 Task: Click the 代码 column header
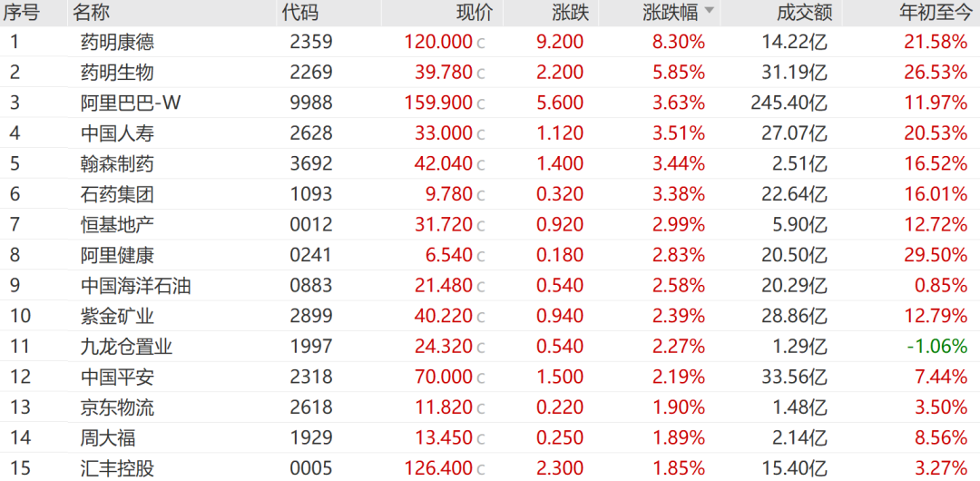click(300, 13)
